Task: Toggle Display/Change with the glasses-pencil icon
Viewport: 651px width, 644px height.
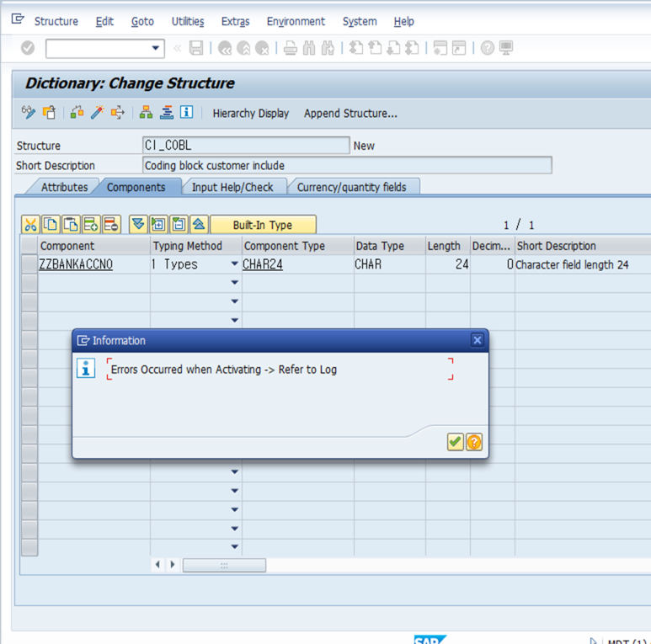Action: click(x=29, y=113)
